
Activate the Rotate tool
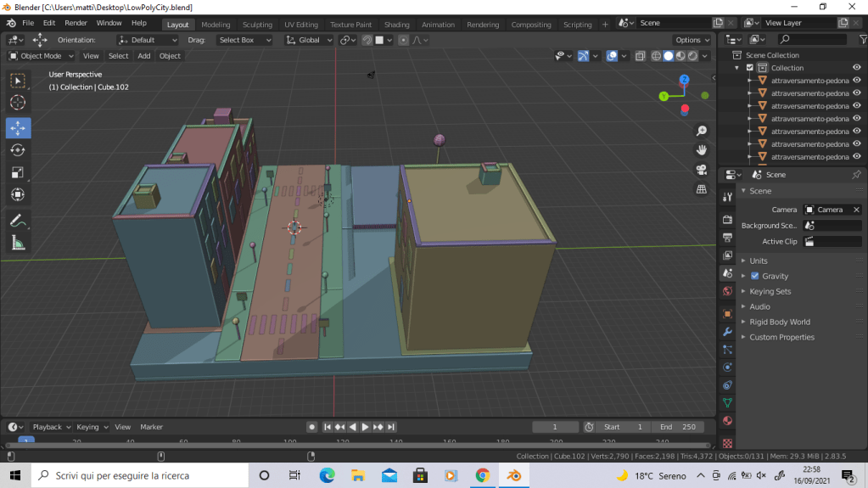point(18,150)
